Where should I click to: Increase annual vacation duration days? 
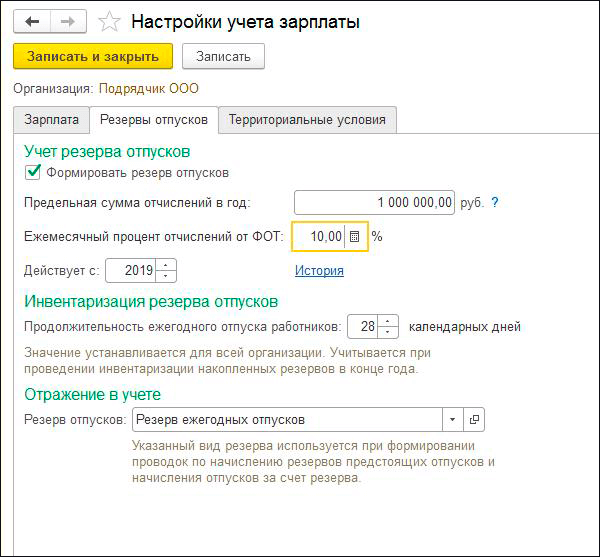coord(389,321)
